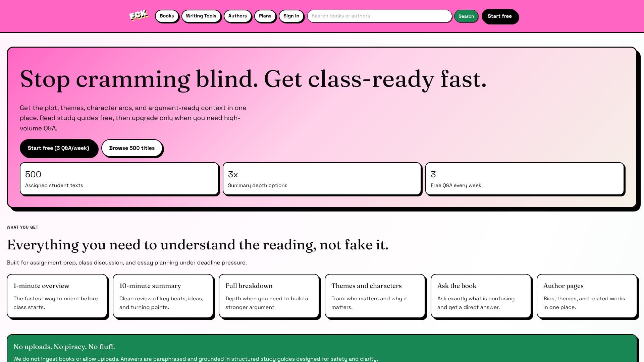
Task: Click the Sign in button
Action: click(x=291, y=16)
